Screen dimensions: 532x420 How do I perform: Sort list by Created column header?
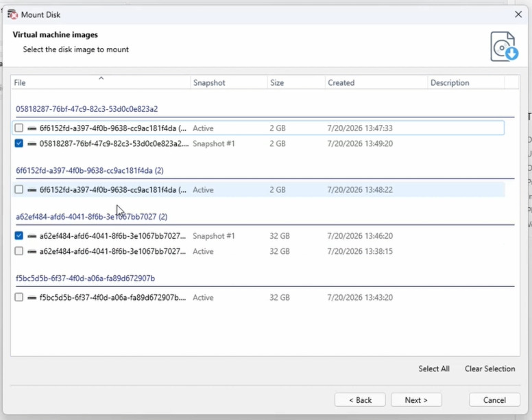click(x=376, y=82)
